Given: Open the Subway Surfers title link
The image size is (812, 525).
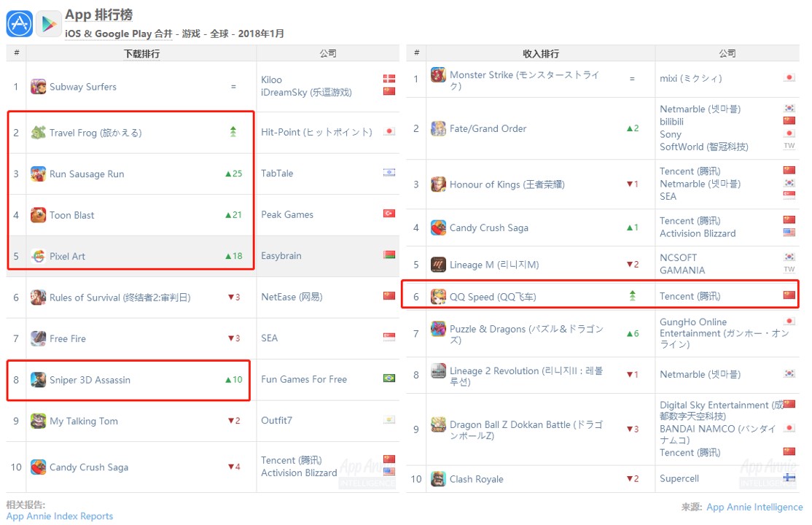Looking at the screenshot, I should pos(83,87).
